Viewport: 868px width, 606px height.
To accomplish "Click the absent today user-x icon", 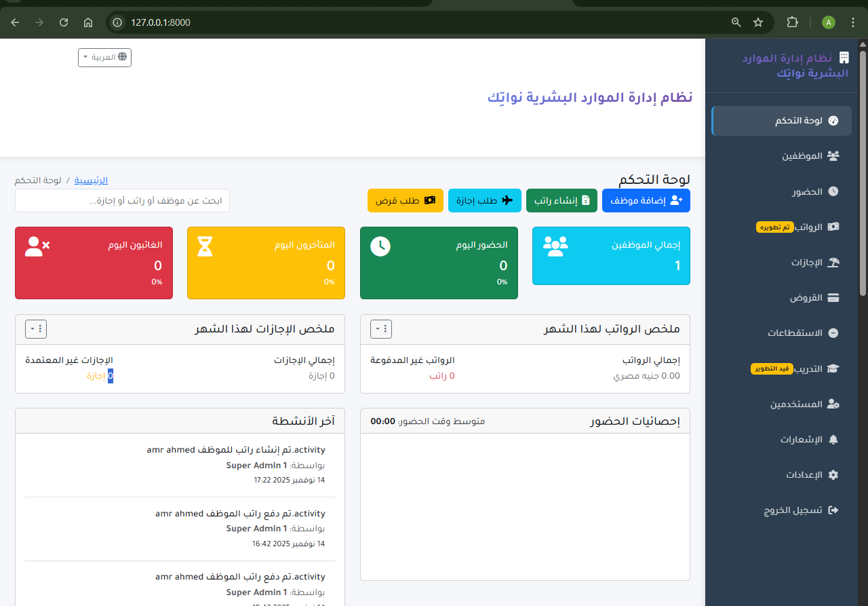I will (x=37, y=246).
